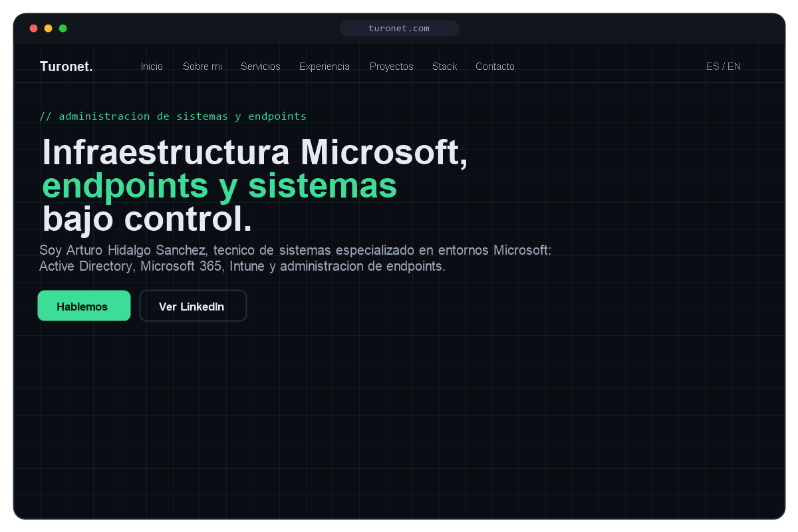Open the Proyectos nav link
The image size is (798, 532).
(x=392, y=66)
